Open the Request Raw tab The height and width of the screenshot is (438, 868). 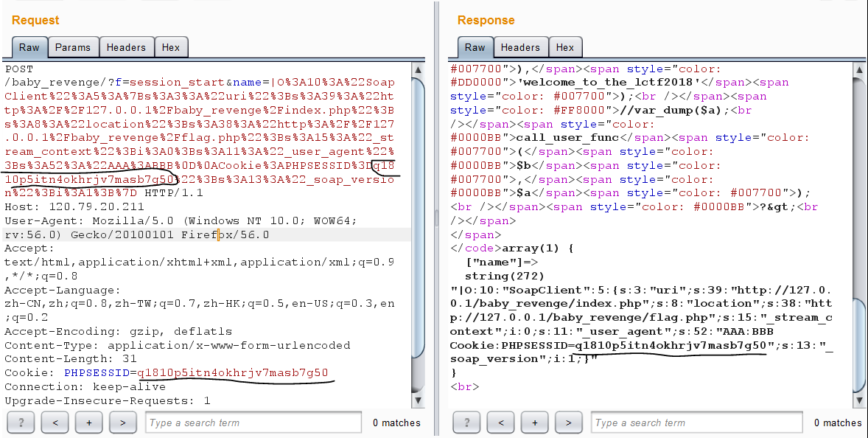(29, 47)
